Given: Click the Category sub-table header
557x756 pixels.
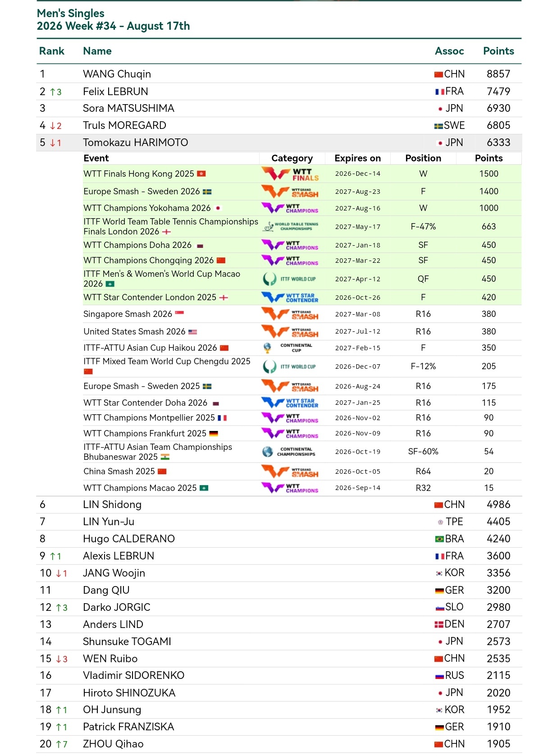Looking at the screenshot, I should (x=292, y=158).
